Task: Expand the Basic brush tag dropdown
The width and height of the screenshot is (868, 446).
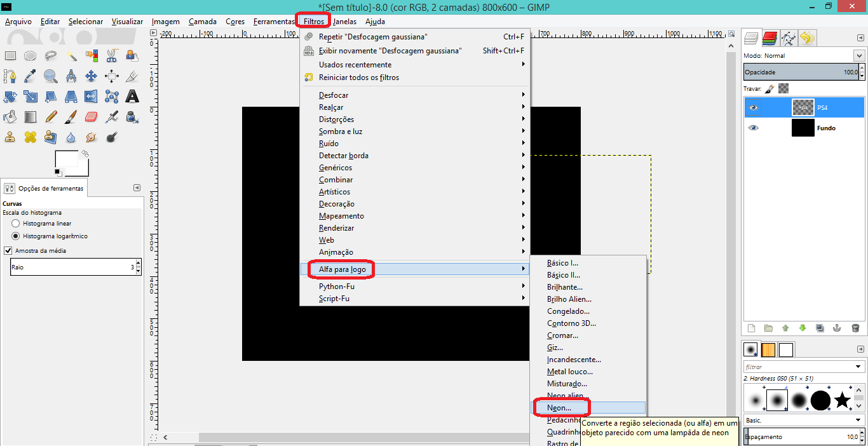Action: (859, 420)
